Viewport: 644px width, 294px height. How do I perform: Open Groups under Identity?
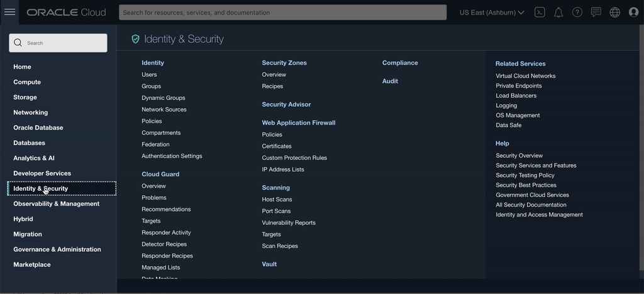151,86
